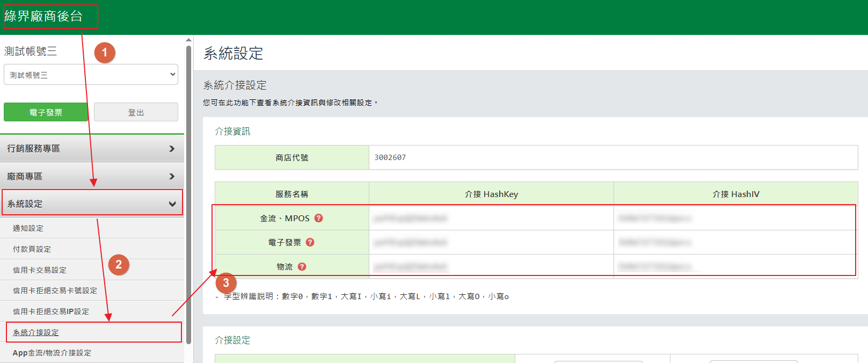868x363 pixels.
Task: Open 付款頁設定 menu item
Action: pos(32,249)
